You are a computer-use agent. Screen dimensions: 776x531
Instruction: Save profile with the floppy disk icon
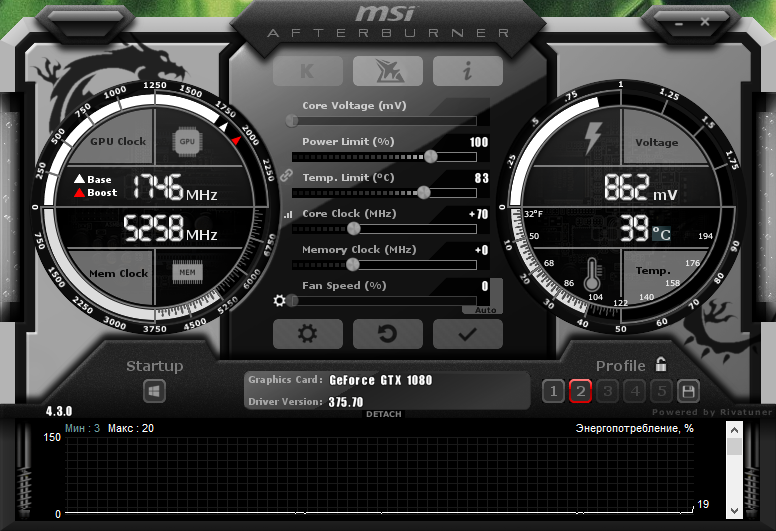point(688,391)
